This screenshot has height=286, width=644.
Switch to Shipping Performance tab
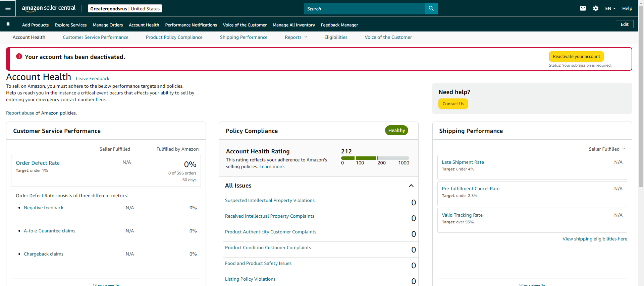click(x=244, y=37)
